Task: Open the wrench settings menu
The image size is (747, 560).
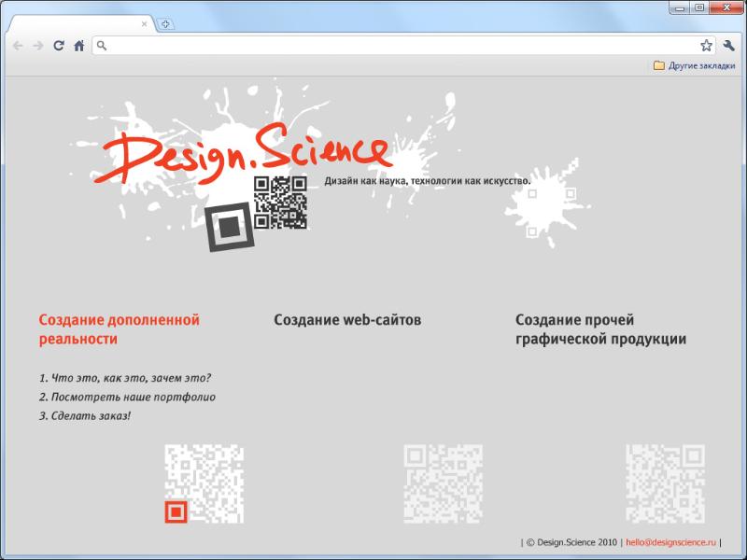Action: pyautogui.click(x=728, y=46)
